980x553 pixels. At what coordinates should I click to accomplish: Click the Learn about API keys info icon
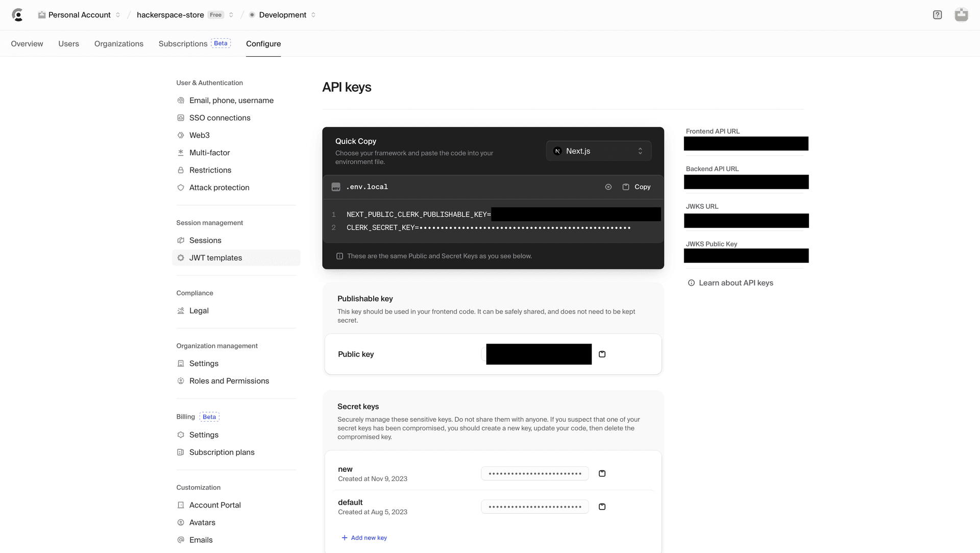(691, 283)
